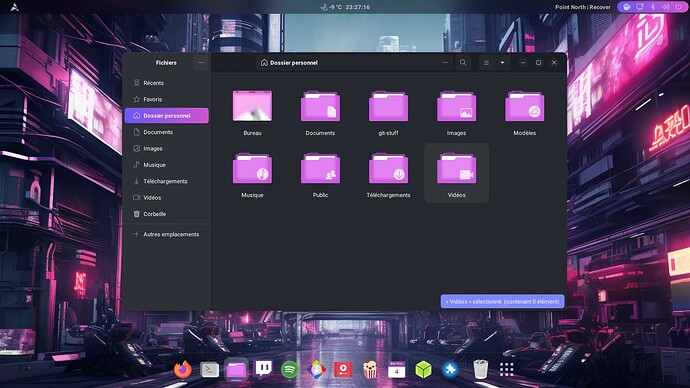The height and width of the screenshot is (388, 690).
Task: Open Récents in the sidebar
Action: [x=166, y=83]
